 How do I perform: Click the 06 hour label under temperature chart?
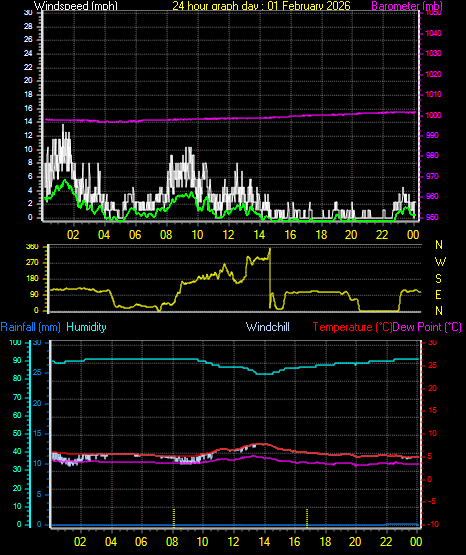(141, 542)
